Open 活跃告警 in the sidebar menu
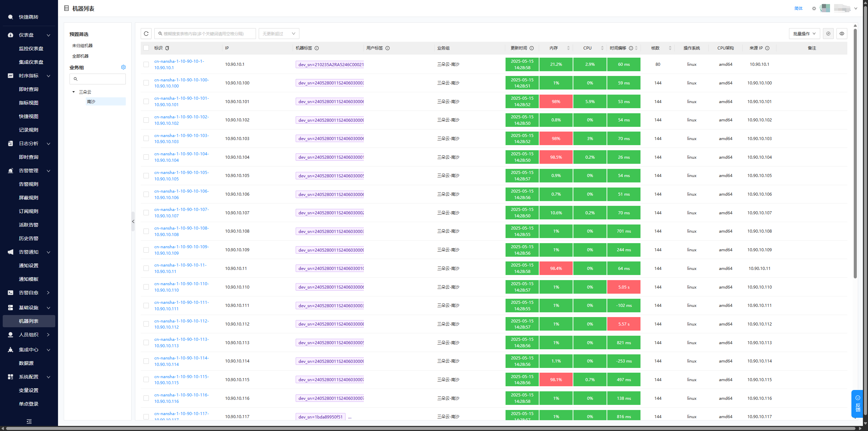Viewport: 868px width, 431px height. (x=28, y=225)
